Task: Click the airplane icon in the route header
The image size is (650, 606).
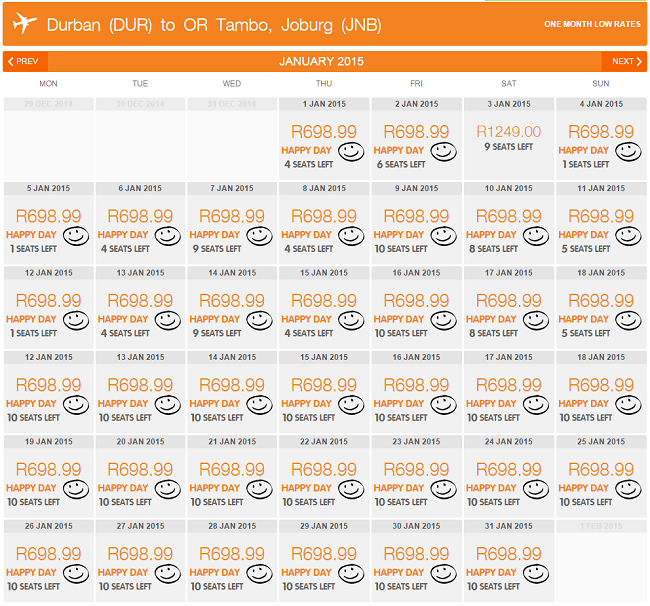Action: tap(24, 23)
